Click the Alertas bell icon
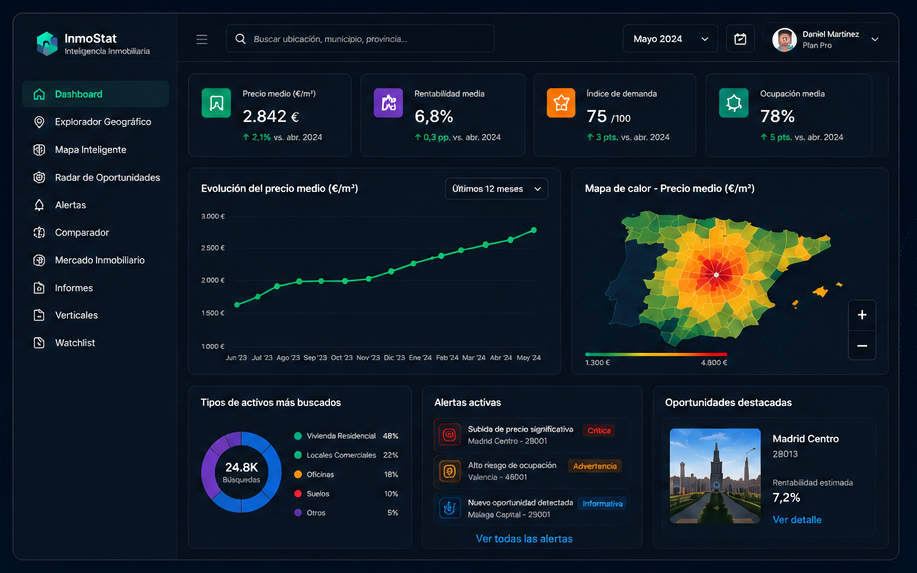The width and height of the screenshot is (917, 573). [x=39, y=205]
